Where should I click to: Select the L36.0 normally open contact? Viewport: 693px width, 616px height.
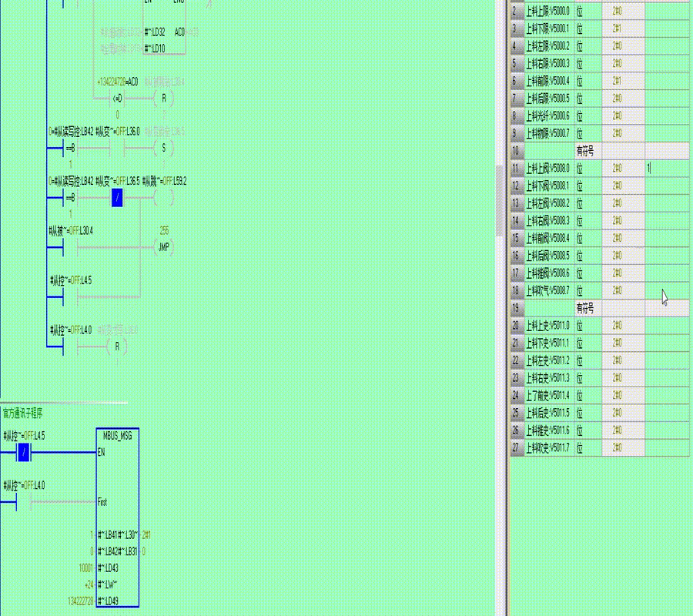tap(117, 148)
